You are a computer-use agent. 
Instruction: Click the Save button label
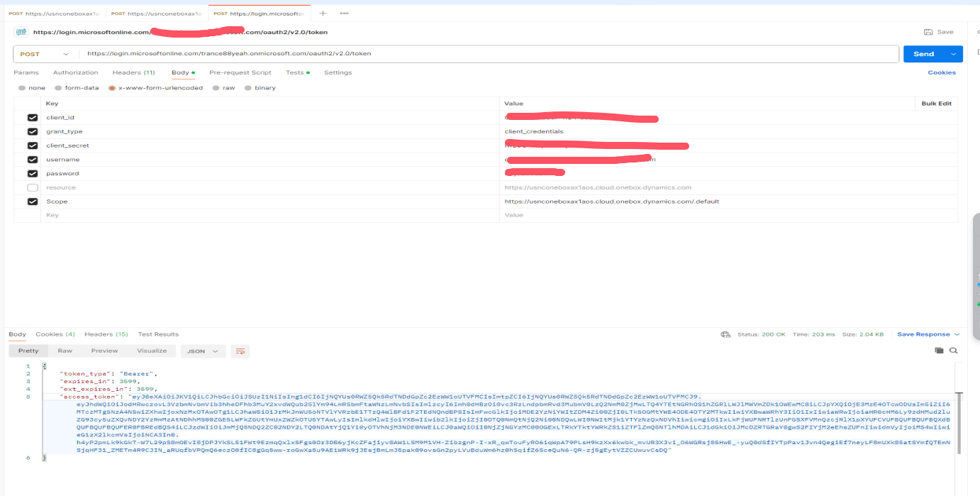pos(945,32)
